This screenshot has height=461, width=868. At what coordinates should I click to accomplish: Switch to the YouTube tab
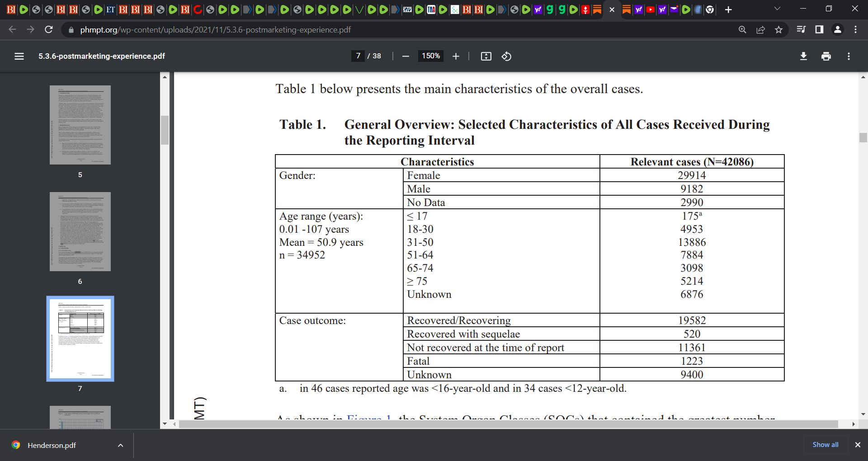pyautogui.click(x=650, y=9)
